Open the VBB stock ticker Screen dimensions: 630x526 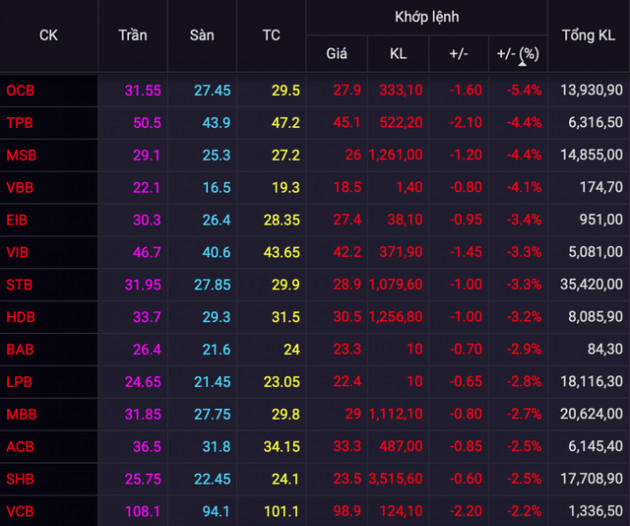coord(20,188)
